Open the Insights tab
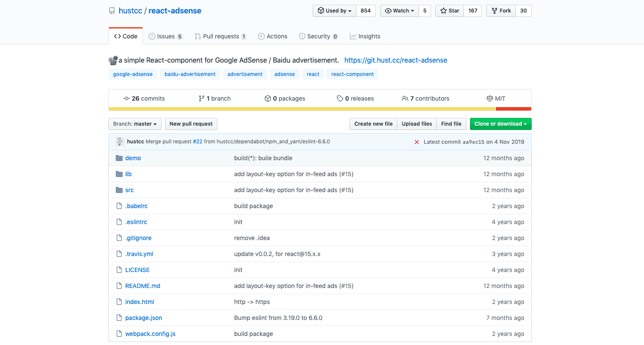Screen dimensions: 644x345 click(365, 36)
